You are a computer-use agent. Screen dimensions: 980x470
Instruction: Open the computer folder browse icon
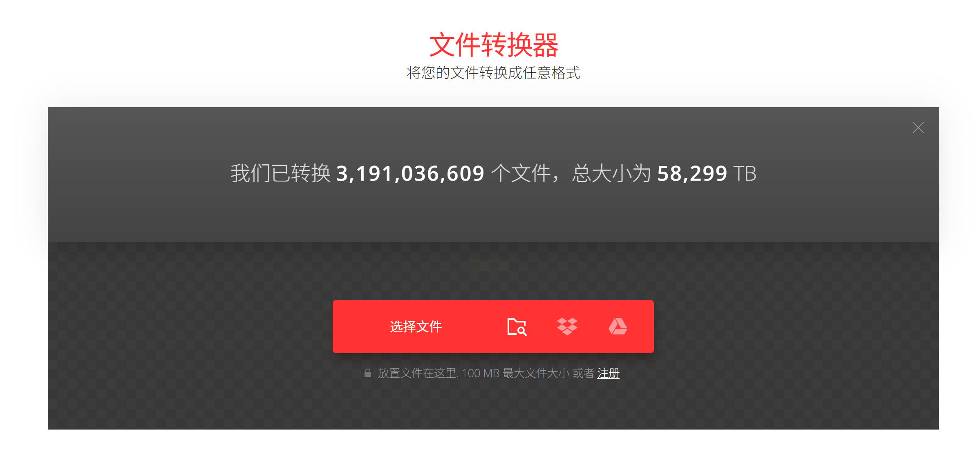click(x=517, y=327)
